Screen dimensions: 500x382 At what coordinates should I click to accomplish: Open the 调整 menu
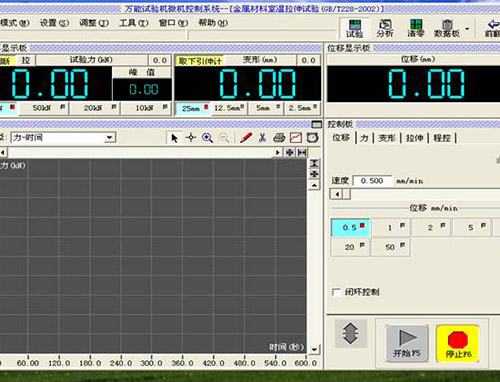pos(94,23)
